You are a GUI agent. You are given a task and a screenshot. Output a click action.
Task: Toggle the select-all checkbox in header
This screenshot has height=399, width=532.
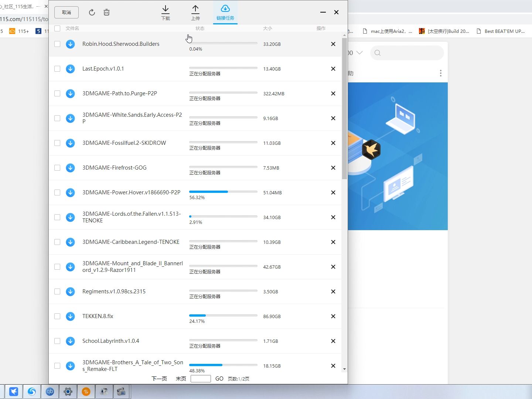click(x=57, y=28)
